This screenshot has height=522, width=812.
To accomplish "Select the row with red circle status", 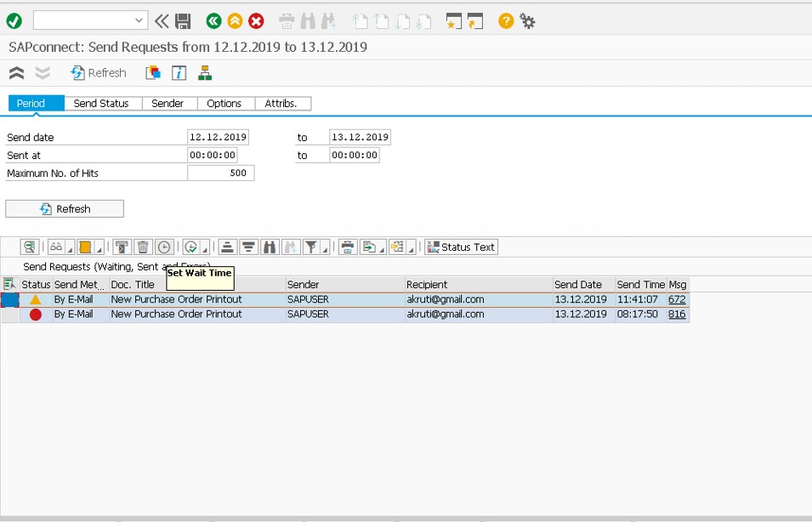I will pos(10,315).
